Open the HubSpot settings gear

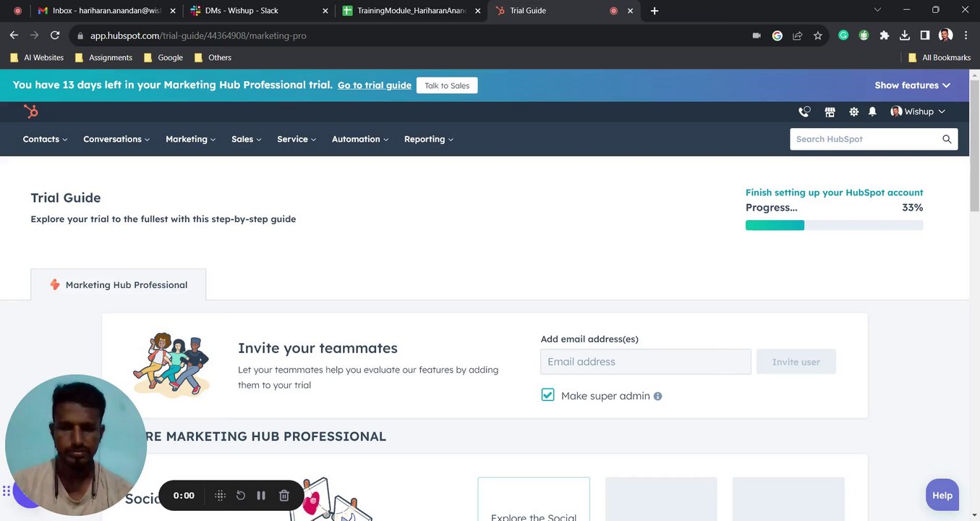pos(854,111)
